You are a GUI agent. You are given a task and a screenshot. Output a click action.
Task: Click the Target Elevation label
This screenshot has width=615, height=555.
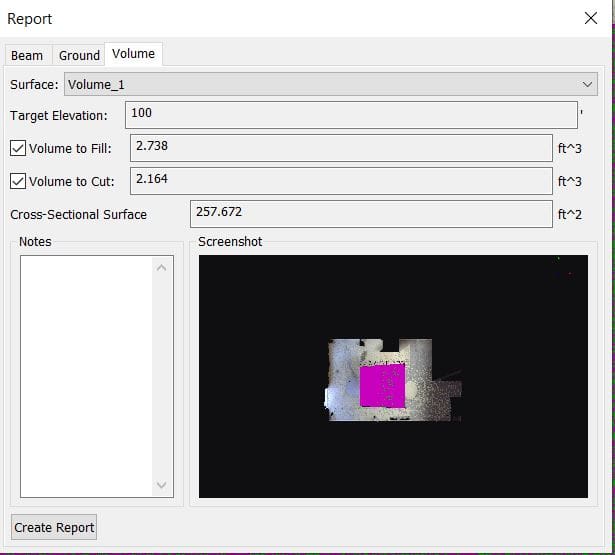[x=59, y=116]
